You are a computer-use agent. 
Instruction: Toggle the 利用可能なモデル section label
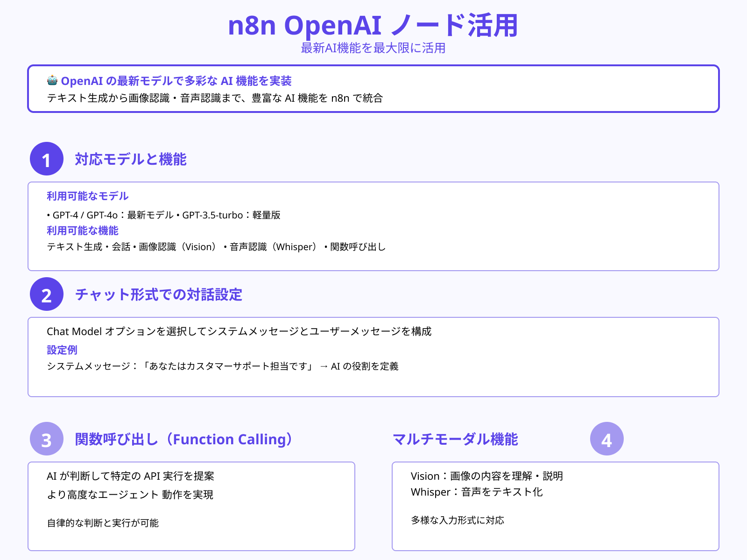87,196
